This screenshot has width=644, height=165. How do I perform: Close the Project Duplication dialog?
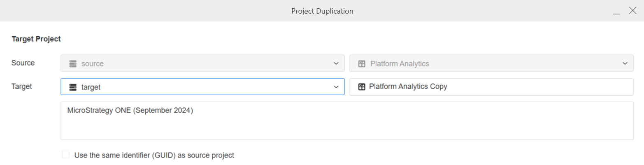(x=633, y=11)
